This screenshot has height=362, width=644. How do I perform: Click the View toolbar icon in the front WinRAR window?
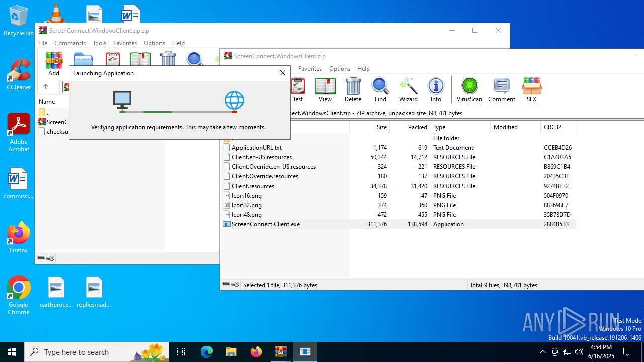pos(325,89)
